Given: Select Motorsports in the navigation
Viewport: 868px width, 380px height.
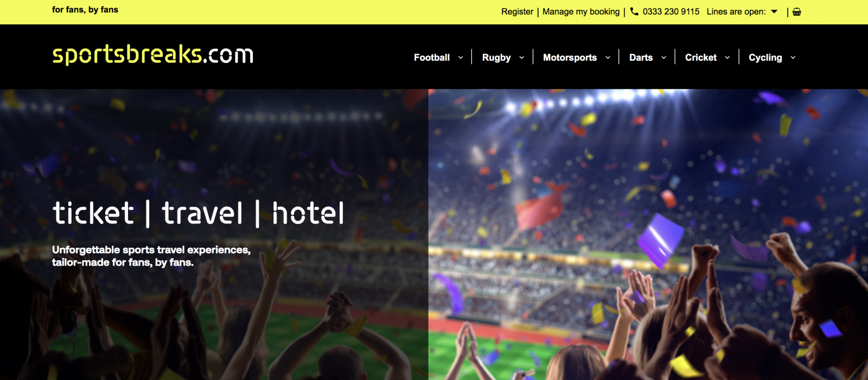Looking at the screenshot, I should coord(570,57).
